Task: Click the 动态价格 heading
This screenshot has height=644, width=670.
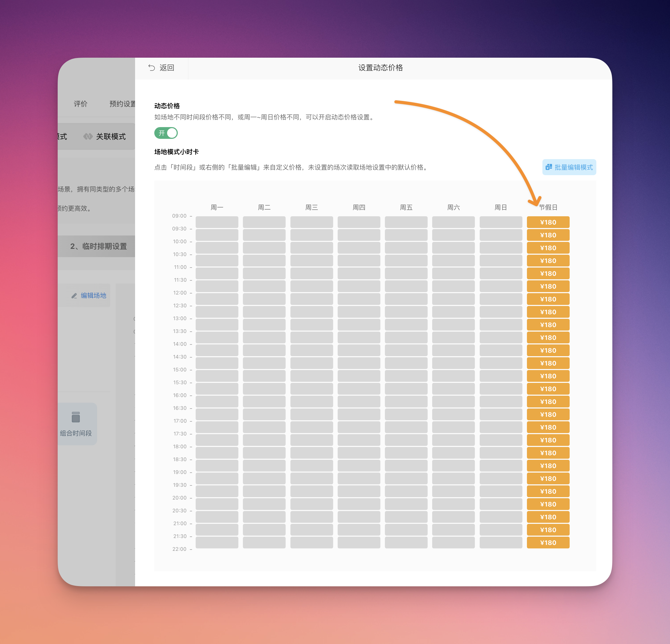Action: (x=167, y=106)
